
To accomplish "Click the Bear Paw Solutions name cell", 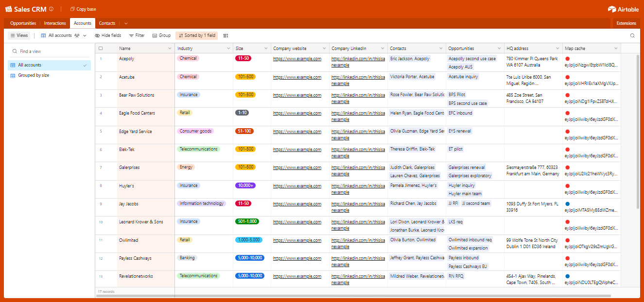I will click(x=146, y=99).
